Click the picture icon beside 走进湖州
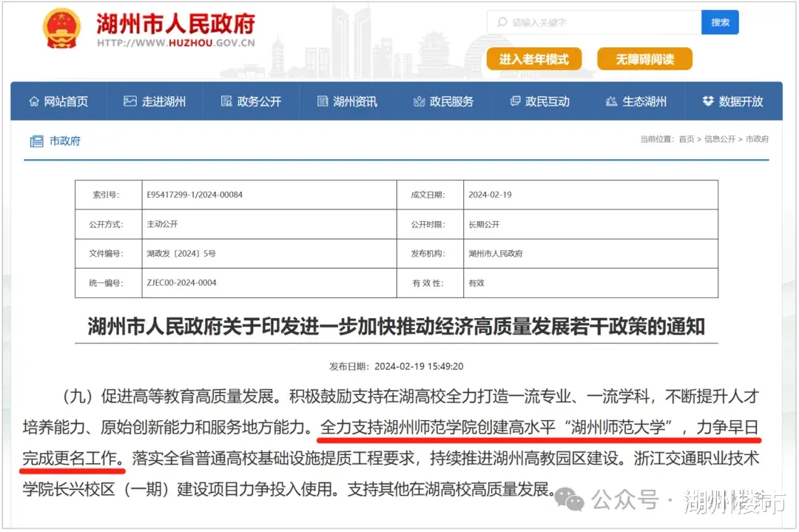799x532 pixels. (x=130, y=101)
